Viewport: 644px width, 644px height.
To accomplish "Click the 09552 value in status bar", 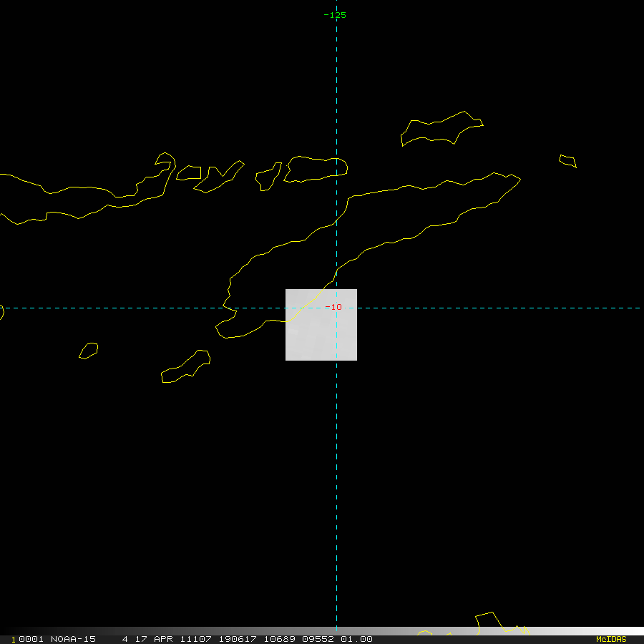I will click(x=313, y=639).
